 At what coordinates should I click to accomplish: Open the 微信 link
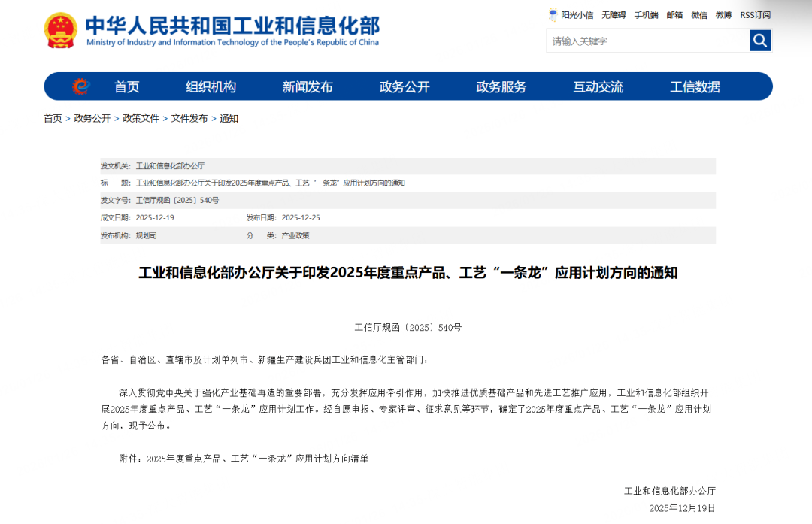point(699,15)
